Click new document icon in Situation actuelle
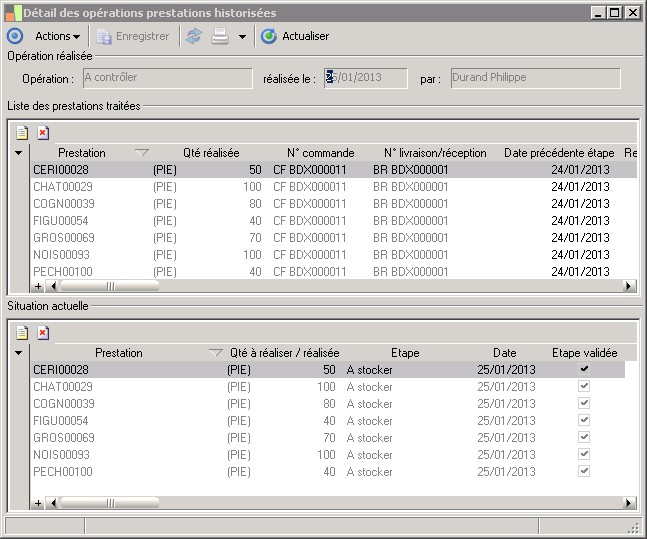647x539 pixels. 21,332
